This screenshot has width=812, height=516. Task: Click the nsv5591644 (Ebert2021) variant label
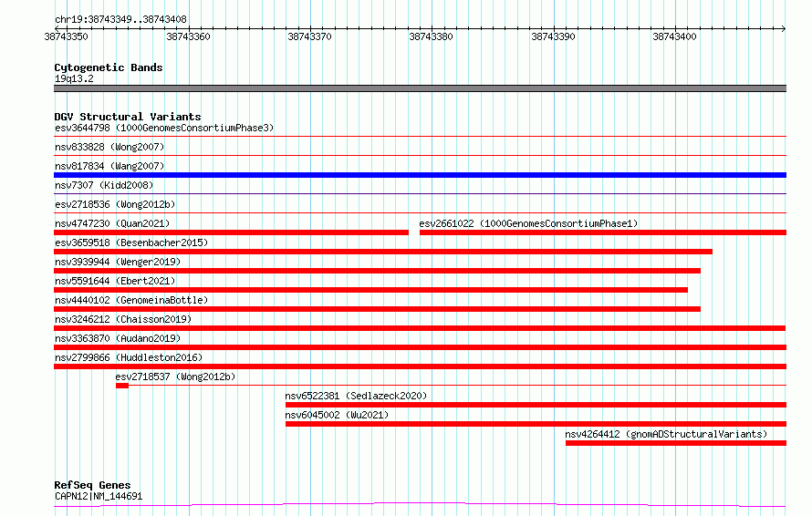pos(115,281)
